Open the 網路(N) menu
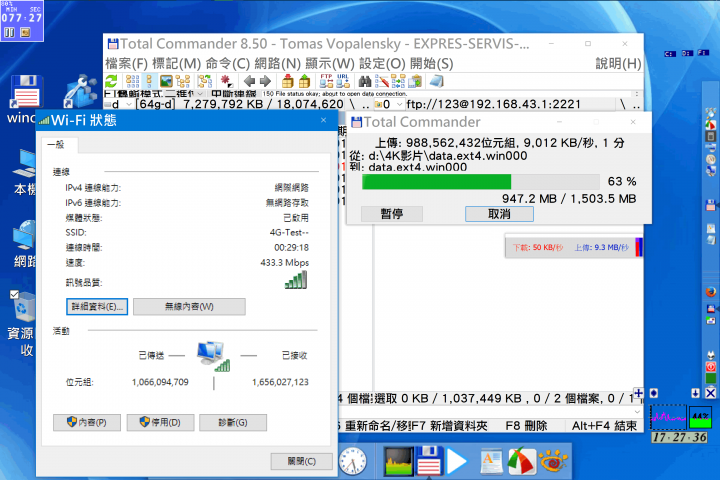 [x=277, y=63]
